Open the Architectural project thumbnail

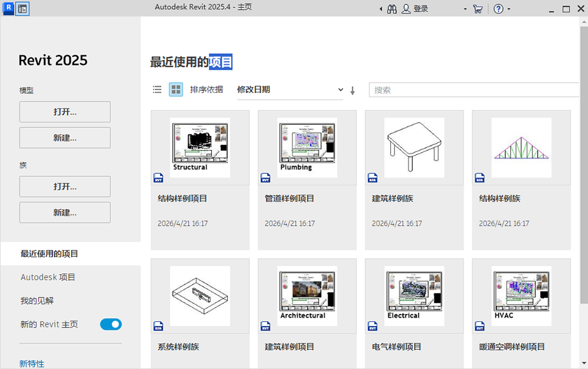(x=307, y=296)
